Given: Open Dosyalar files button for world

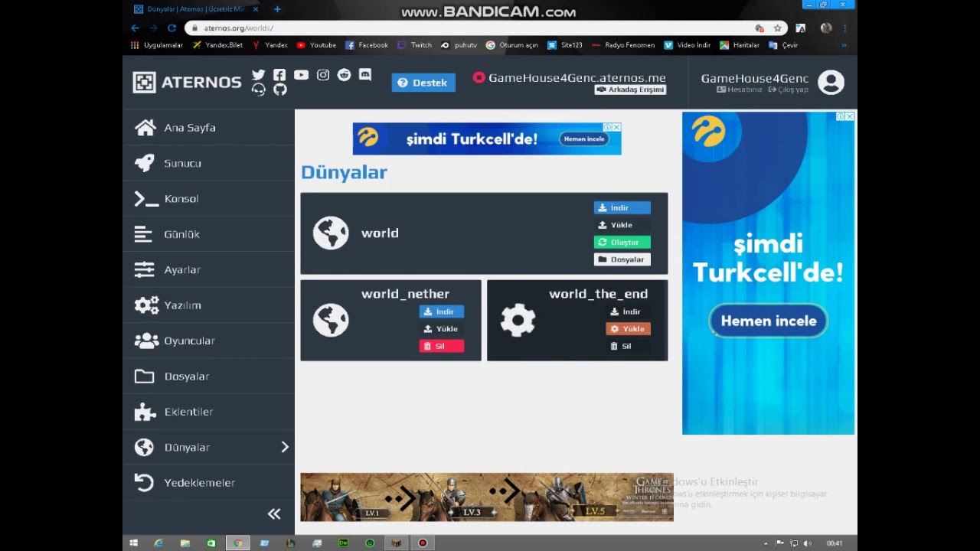Looking at the screenshot, I should click(x=622, y=259).
